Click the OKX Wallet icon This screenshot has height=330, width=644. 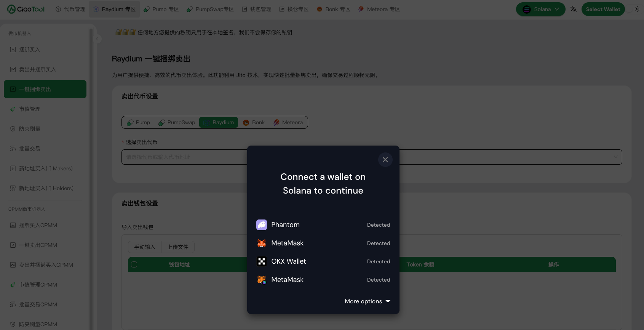(x=262, y=261)
